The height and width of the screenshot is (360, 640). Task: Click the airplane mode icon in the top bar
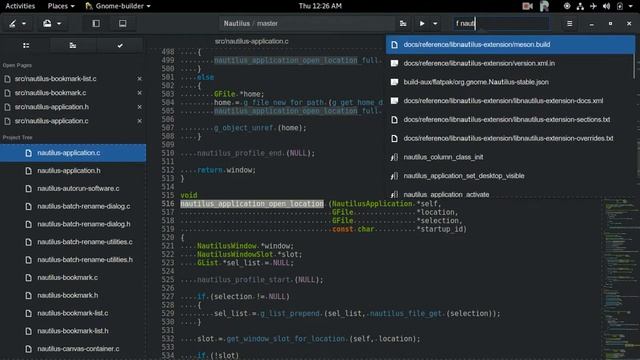coord(593,6)
